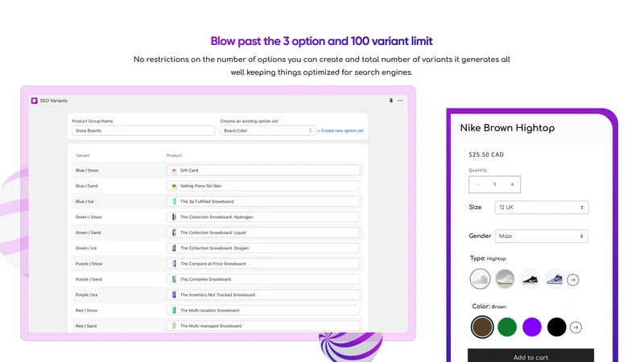Click the 'Blue / Snow' variant label
The image size is (644, 362).
[87, 171]
